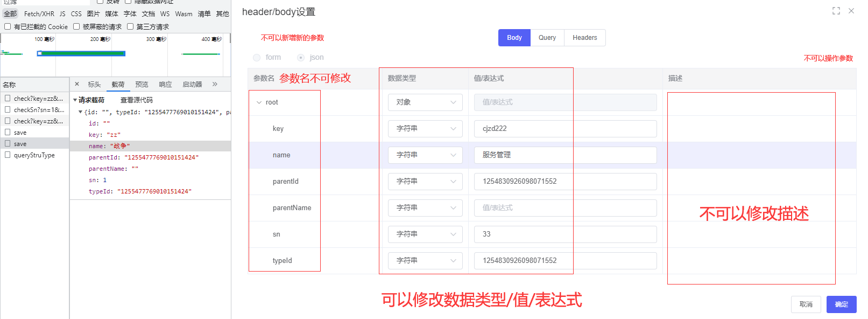868x319 pixels.
Task: Click the blue request bar in timeline overview
Action: [x=81, y=53]
